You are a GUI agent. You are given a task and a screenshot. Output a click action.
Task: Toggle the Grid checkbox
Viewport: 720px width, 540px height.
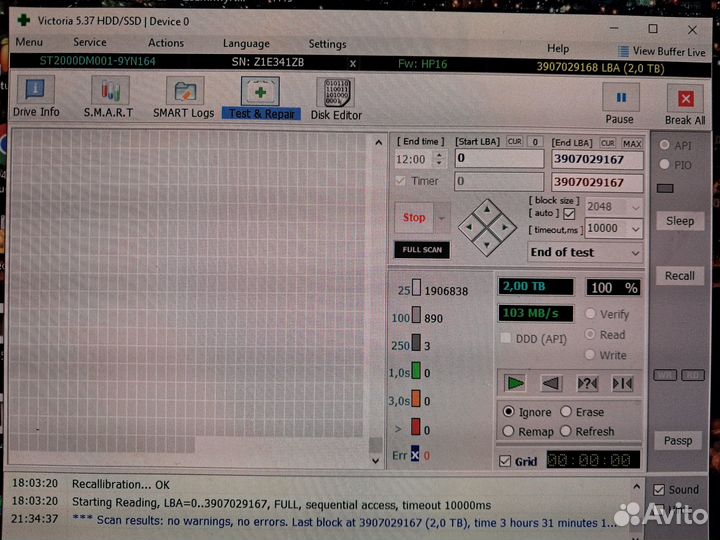(505, 461)
